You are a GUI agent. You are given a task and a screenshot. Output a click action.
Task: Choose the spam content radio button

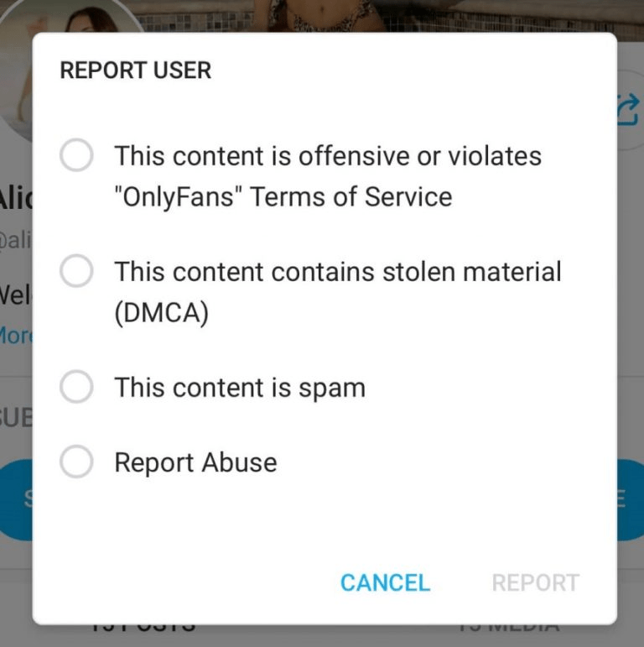76,387
